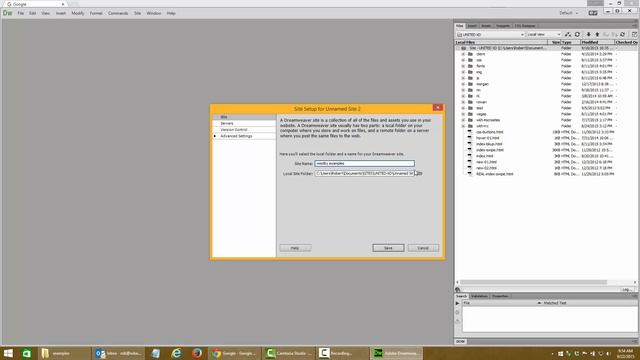The width and height of the screenshot is (640, 360).
Task: Open the UNITED-IO site dropdown
Action: (x=490, y=35)
